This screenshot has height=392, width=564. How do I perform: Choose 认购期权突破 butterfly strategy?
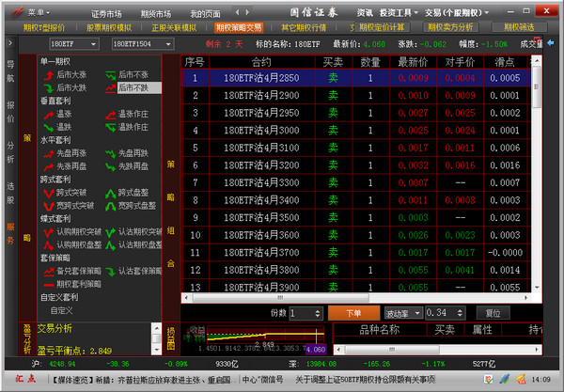pyautogui.click(x=47, y=231)
